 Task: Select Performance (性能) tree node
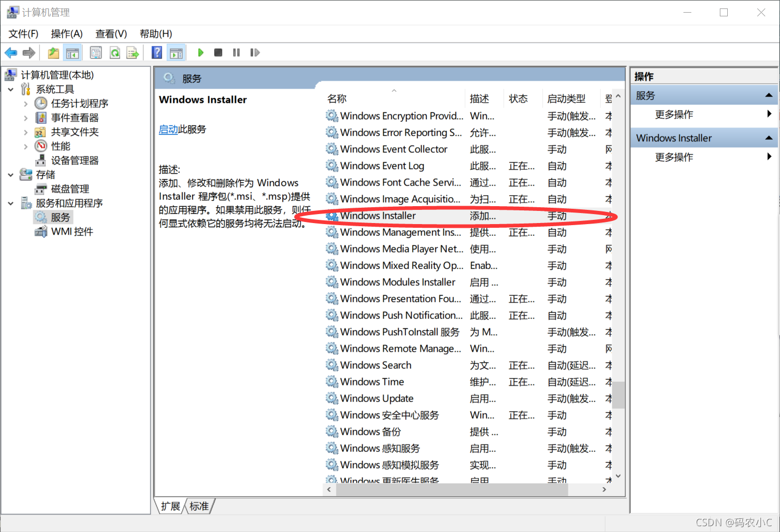pos(60,146)
